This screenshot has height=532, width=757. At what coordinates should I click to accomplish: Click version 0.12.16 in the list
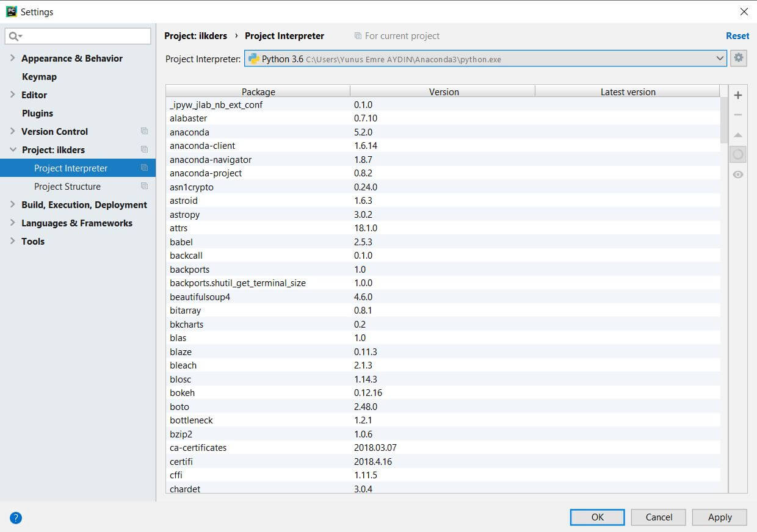(x=368, y=393)
